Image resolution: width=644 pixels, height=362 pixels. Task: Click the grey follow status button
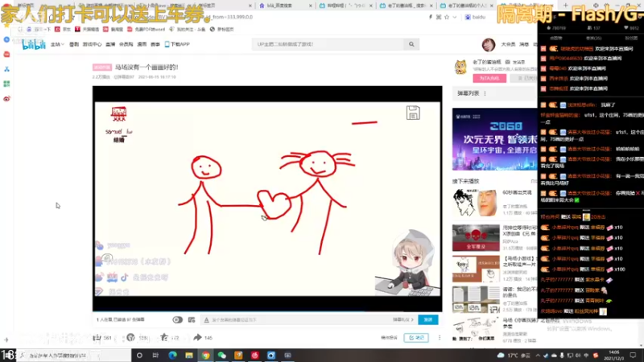click(x=524, y=78)
